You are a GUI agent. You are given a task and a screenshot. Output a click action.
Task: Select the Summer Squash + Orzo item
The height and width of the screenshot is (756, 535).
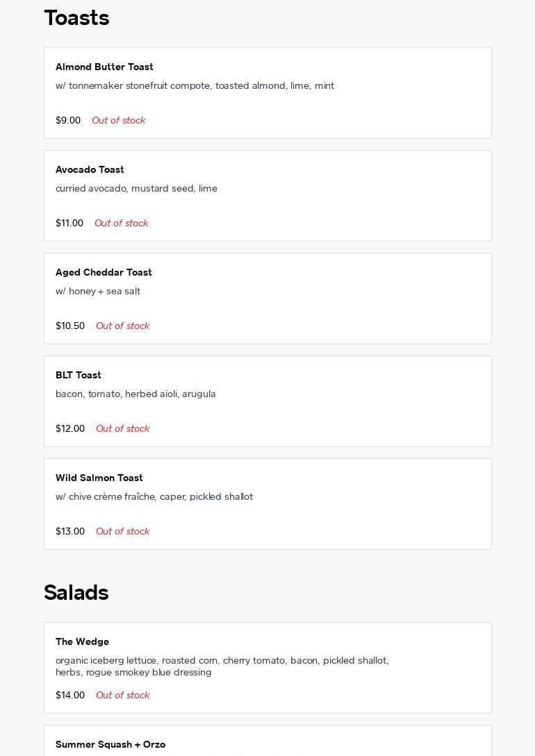[x=110, y=744]
